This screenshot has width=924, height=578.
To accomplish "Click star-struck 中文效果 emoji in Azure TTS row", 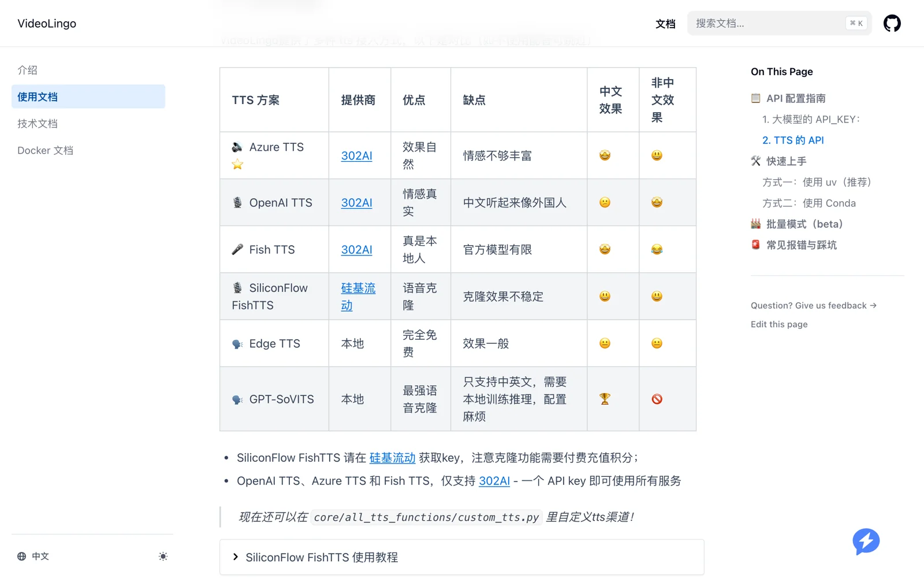I will point(605,155).
